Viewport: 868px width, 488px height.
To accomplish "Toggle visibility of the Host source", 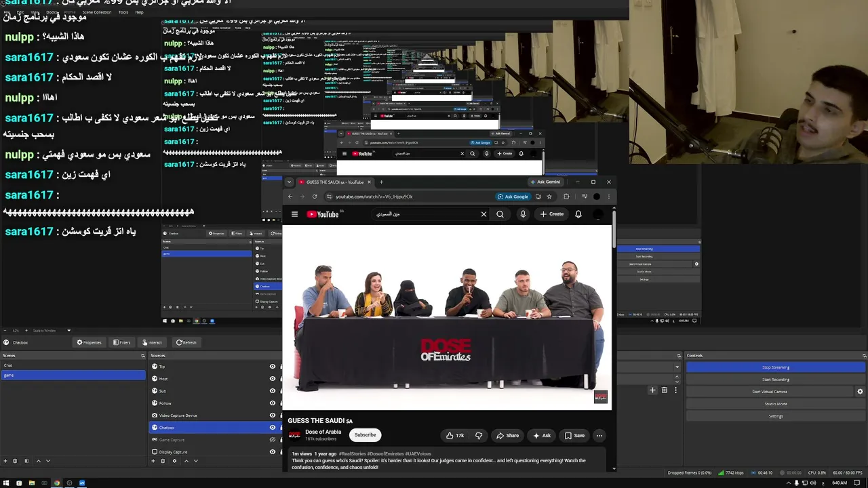I will tap(273, 379).
